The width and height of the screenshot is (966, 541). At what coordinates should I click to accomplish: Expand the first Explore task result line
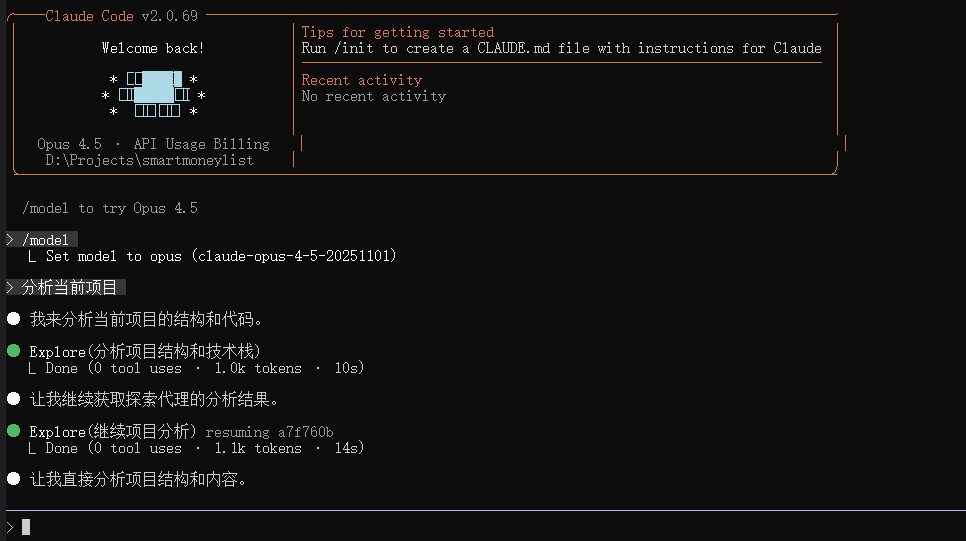(x=197, y=368)
